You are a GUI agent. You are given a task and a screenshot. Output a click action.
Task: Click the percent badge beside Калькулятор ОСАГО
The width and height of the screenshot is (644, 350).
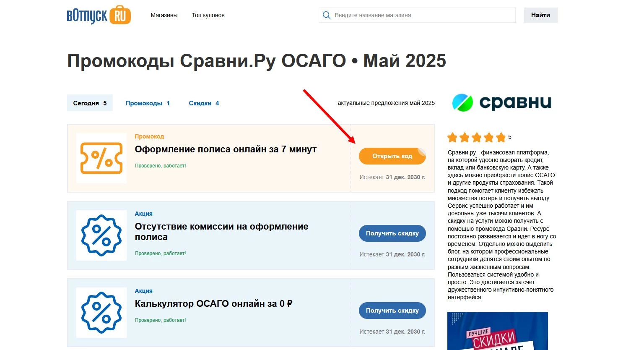pos(101,312)
